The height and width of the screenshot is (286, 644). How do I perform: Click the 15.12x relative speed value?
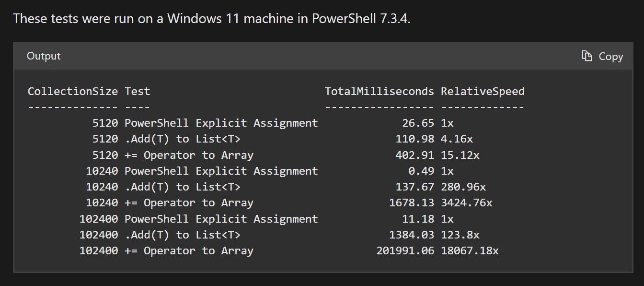point(460,155)
